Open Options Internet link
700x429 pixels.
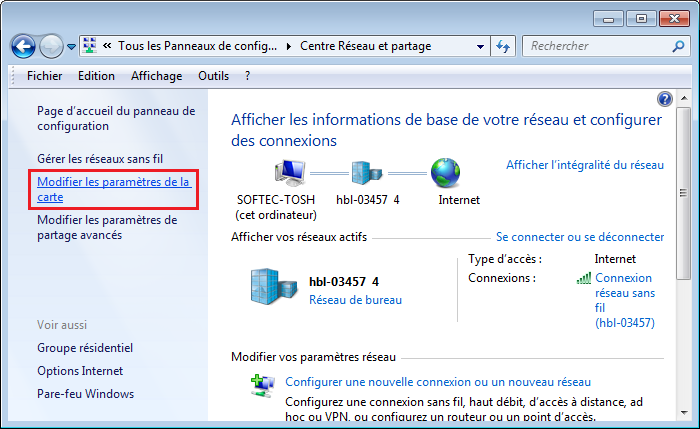pos(80,371)
